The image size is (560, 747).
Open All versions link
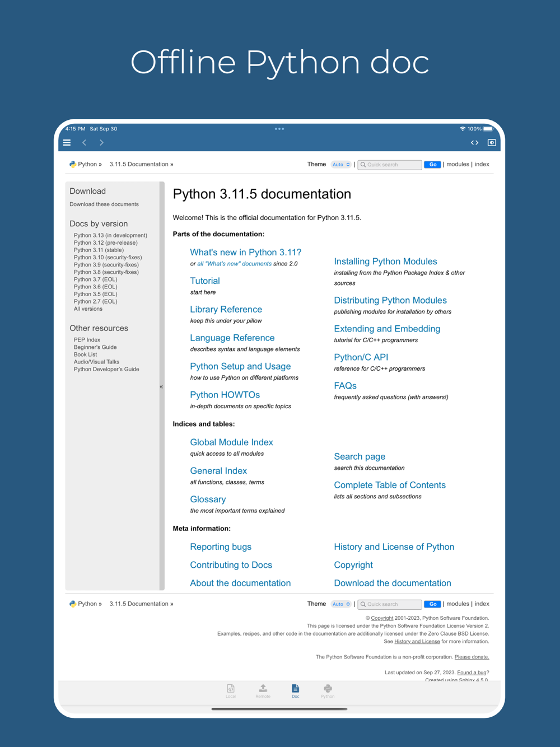click(88, 309)
